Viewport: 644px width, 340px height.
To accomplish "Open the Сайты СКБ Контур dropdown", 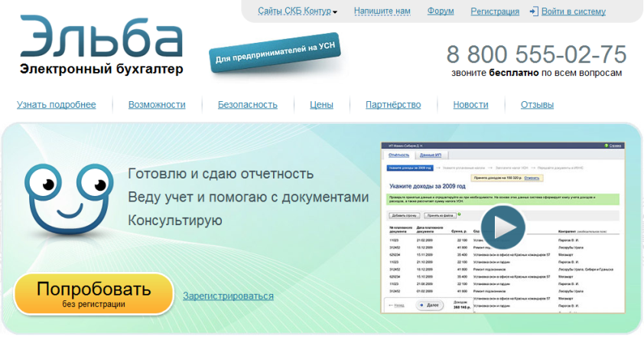I will coord(298,11).
